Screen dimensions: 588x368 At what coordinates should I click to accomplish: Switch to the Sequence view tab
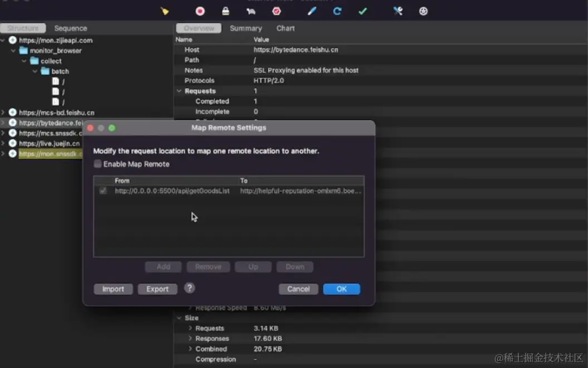(x=71, y=28)
